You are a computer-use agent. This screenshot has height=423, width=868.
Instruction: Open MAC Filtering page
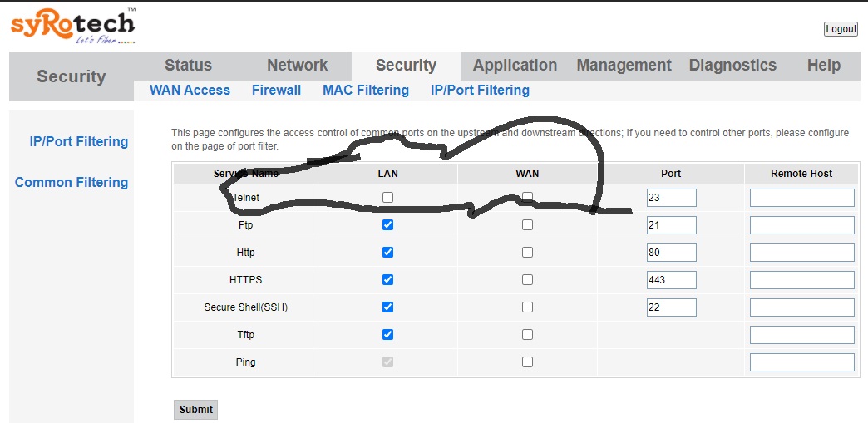pos(366,91)
